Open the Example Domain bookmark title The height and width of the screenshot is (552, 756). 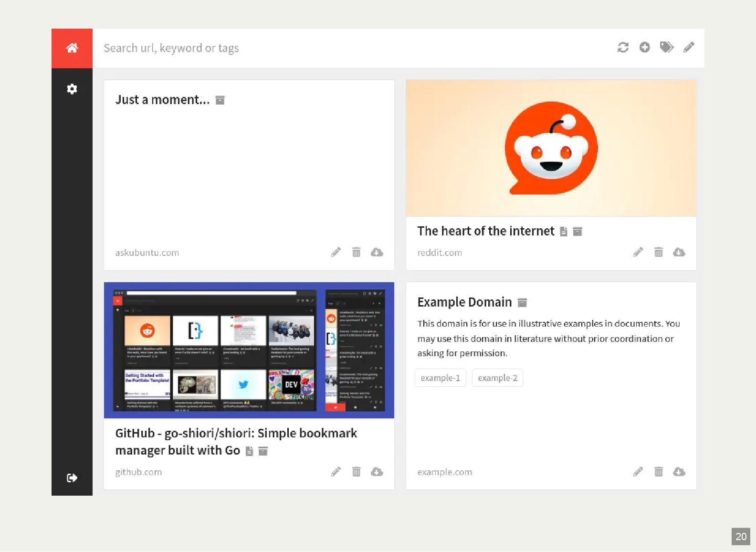click(464, 302)
